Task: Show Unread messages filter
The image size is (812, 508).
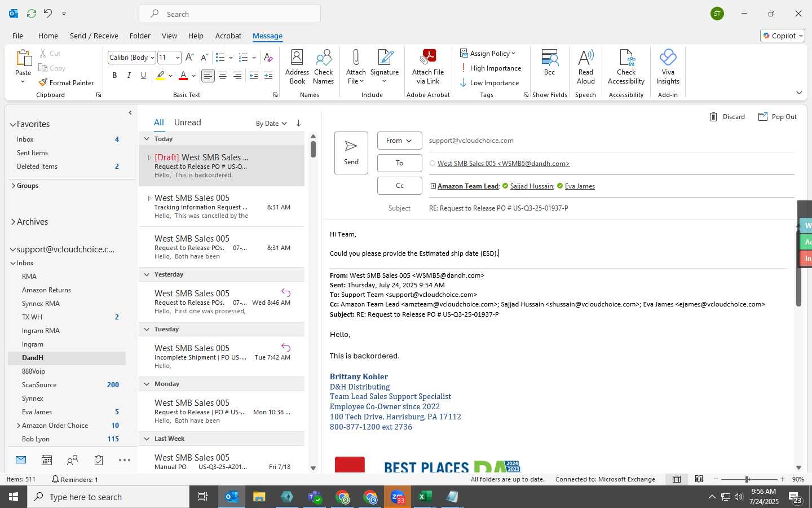Action: pyautogui.click(x=188, y=122)
